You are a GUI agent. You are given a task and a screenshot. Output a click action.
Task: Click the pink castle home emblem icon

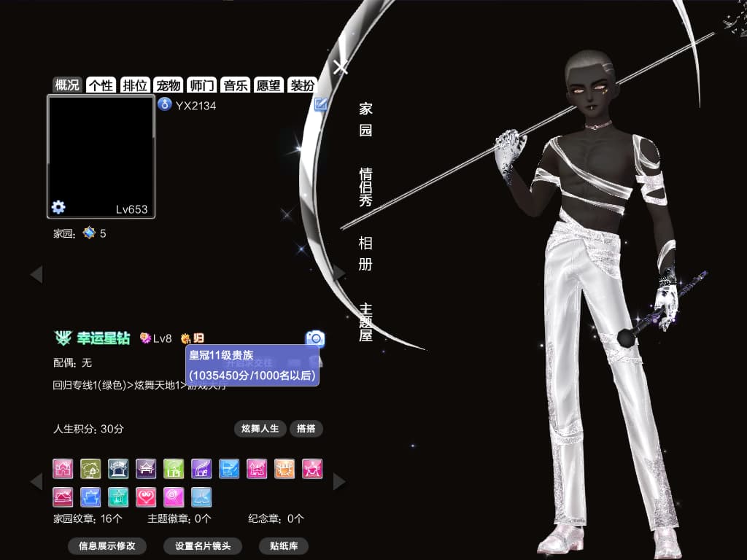point(63,469)
